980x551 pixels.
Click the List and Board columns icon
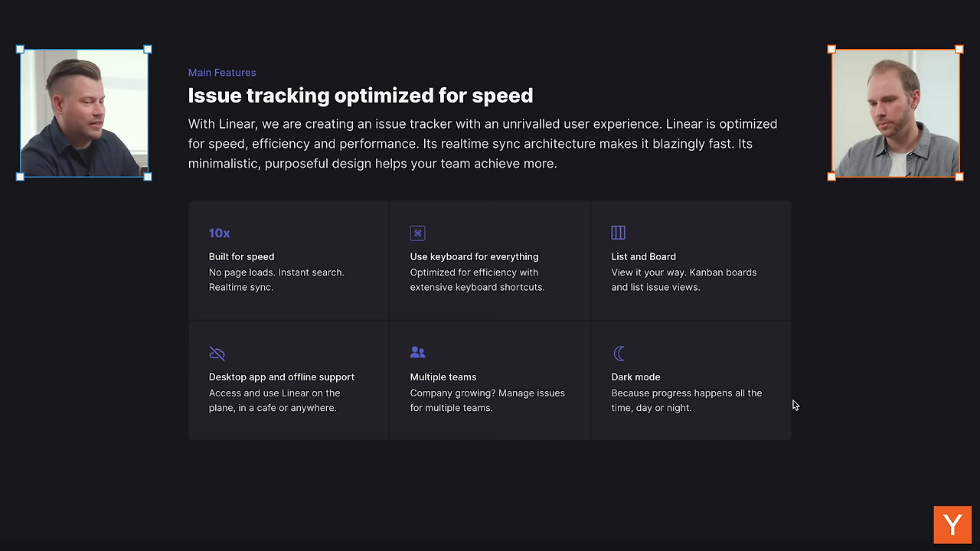tap(618, 232)
